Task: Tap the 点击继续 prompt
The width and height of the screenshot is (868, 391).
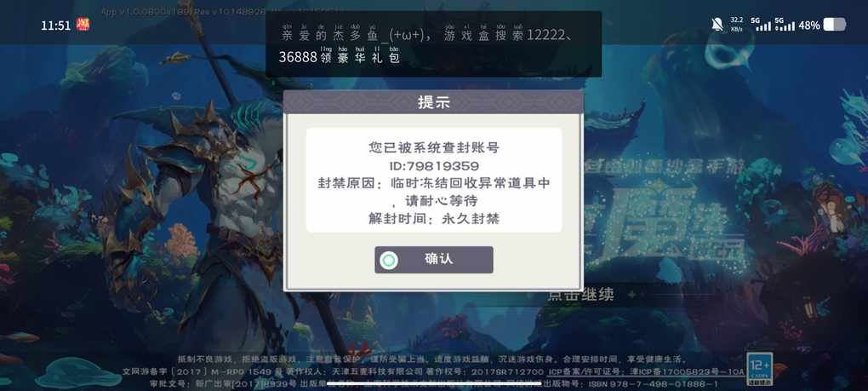Action: 580,295
